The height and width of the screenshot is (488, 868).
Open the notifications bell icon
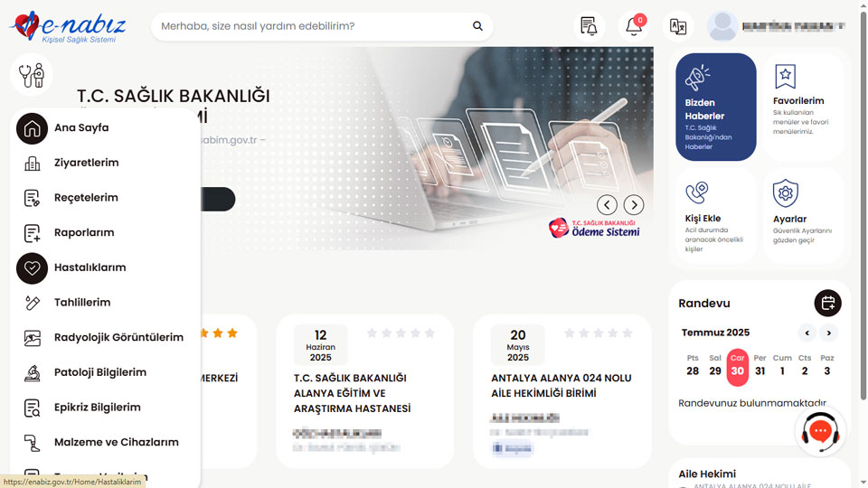pos(634,26)
